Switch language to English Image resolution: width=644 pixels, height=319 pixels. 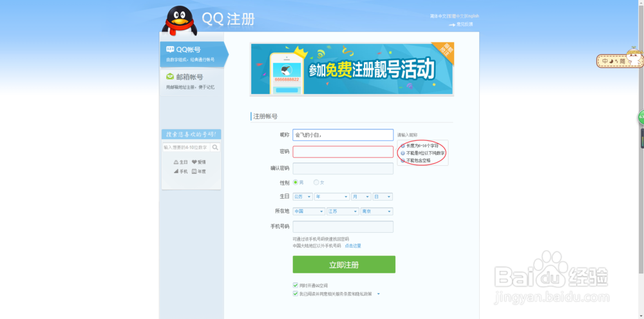pyautogui.click(x=472, y=16)
